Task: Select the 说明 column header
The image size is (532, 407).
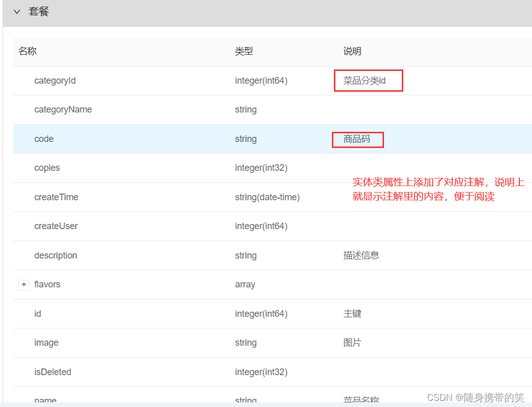Action: pos(352,51)
